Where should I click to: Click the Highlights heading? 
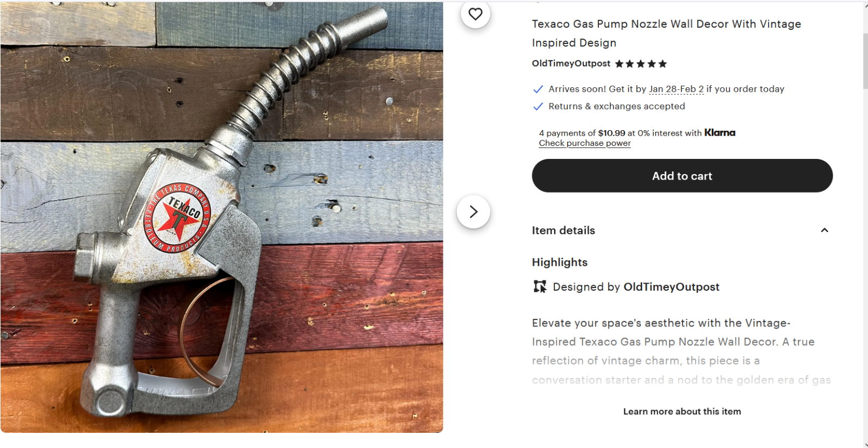pyautogui.click(x=559, y=263)
